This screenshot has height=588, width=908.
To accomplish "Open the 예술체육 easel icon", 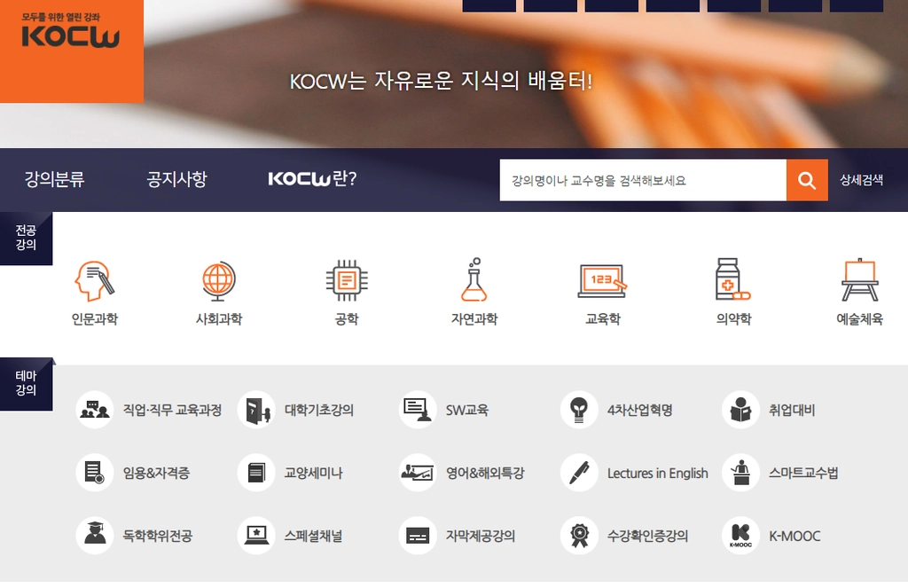I will click(860, 279).
